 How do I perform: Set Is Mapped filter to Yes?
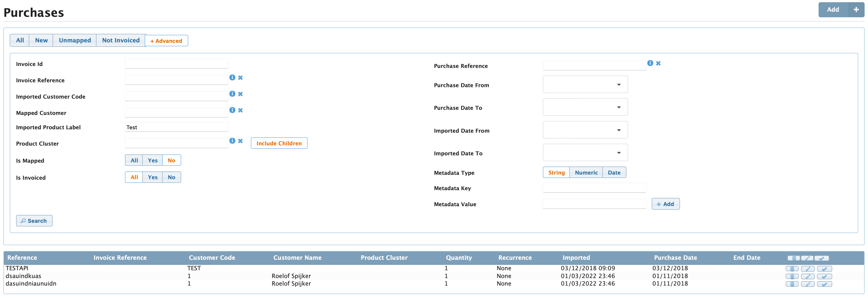click(153, 160)
